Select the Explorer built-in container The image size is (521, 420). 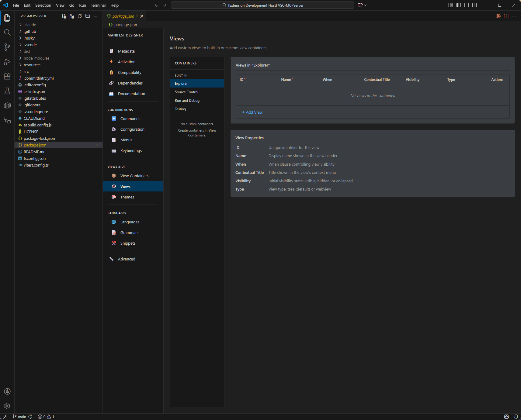point(197,83)
